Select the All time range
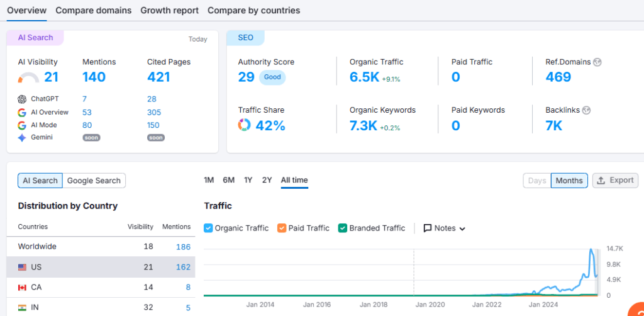The height and width of the screenshot is (316, 644). pyautogui.click(x=294, y=180)
